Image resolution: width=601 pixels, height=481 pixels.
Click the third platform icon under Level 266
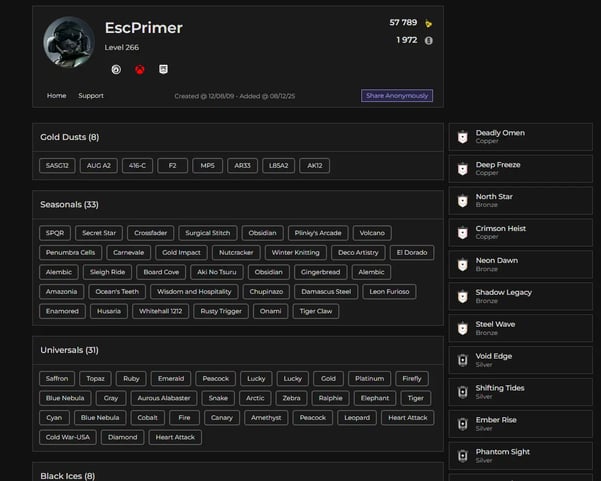click(x=163, y=69)
